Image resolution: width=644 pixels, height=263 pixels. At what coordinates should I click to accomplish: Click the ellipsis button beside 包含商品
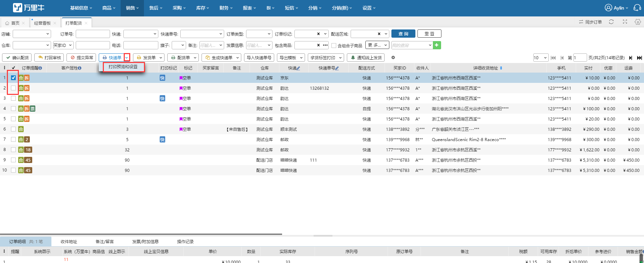pyautogui.click(x=325, y=45)
